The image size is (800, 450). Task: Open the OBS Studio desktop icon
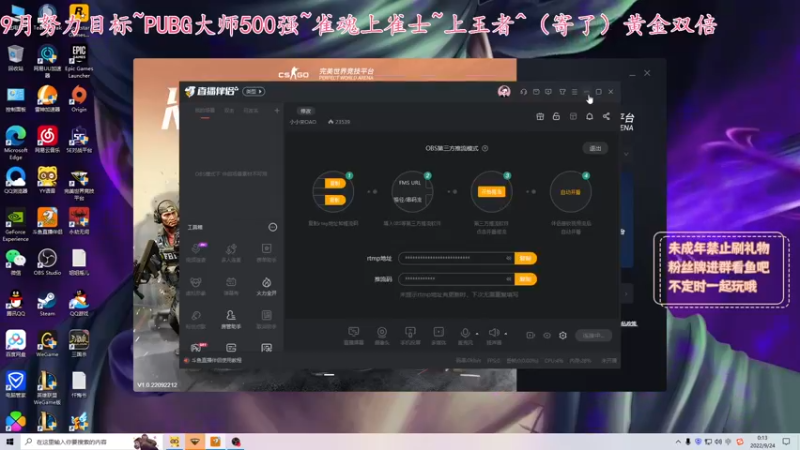click(x=47, y=262)
